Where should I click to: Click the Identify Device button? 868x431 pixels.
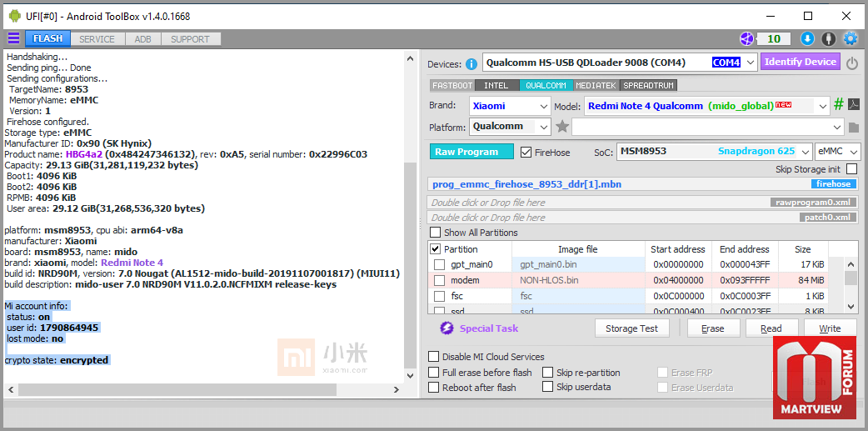coord(801,62)
